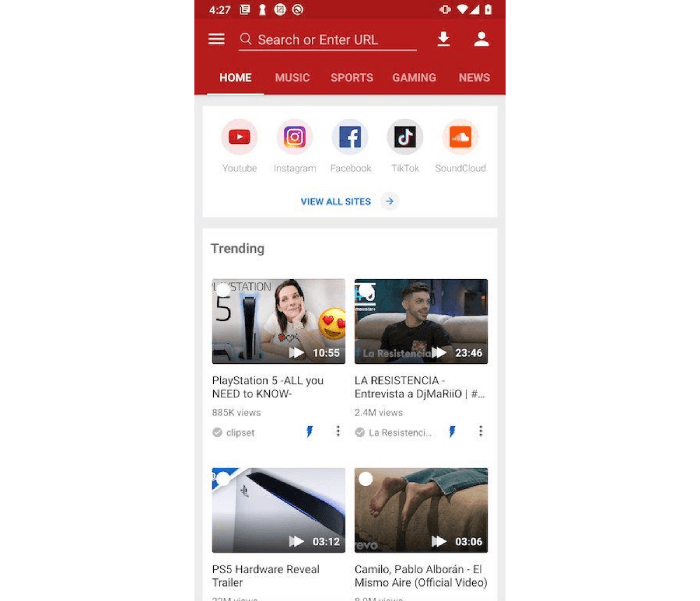This screenshot has width=700, height=601.
Task: Tap the battery icon in status bar
Action: [488, 9]
